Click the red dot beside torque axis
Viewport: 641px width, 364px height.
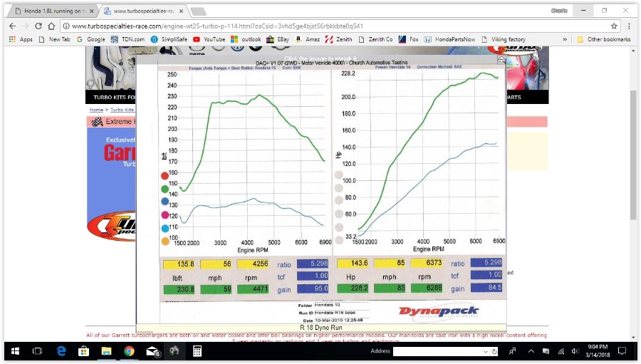pyautogui.click(x=165, y=176)
